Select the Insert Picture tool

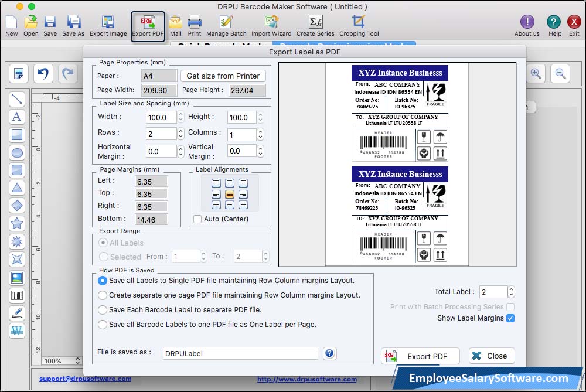point(17,278)
